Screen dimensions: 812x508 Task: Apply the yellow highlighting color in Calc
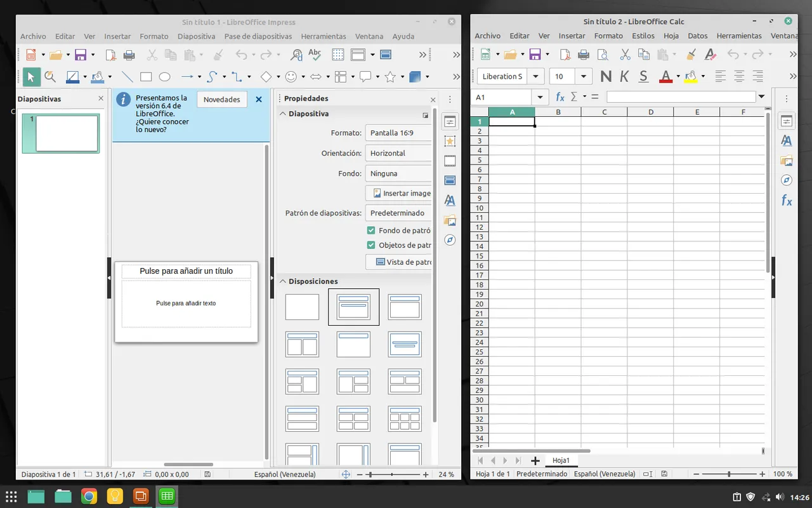[x=691, y=76]
